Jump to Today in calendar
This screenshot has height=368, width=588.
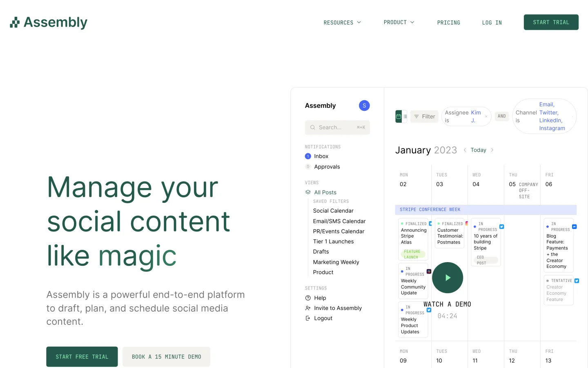click(479, 150)
